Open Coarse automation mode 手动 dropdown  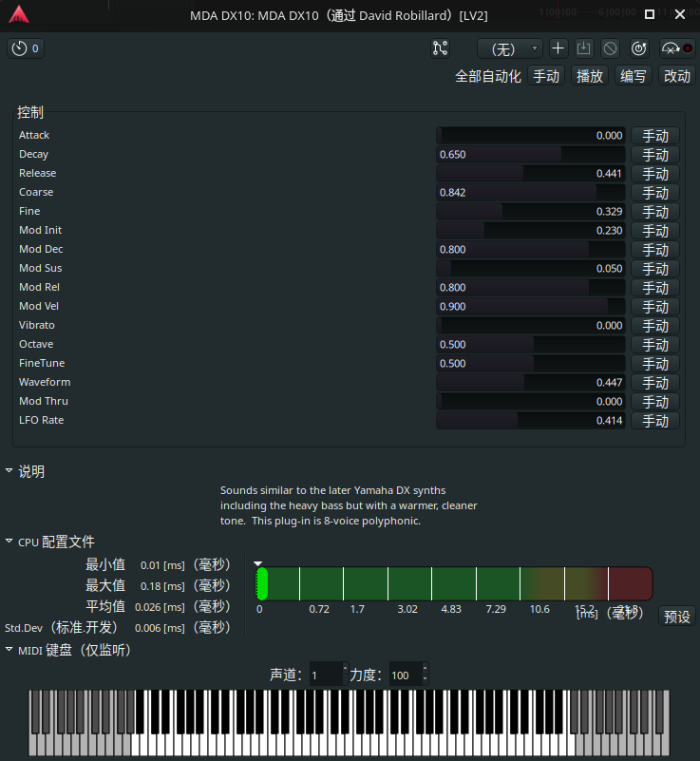pos(655,192)
